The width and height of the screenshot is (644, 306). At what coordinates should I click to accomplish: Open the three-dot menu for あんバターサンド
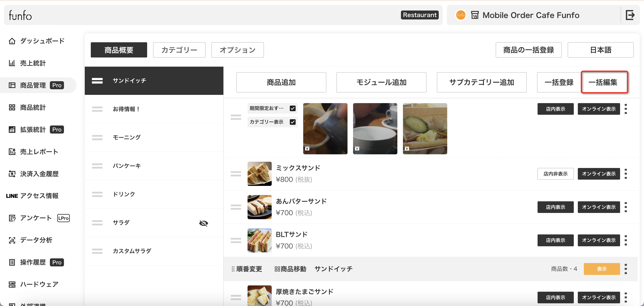(x=626, y=207)
